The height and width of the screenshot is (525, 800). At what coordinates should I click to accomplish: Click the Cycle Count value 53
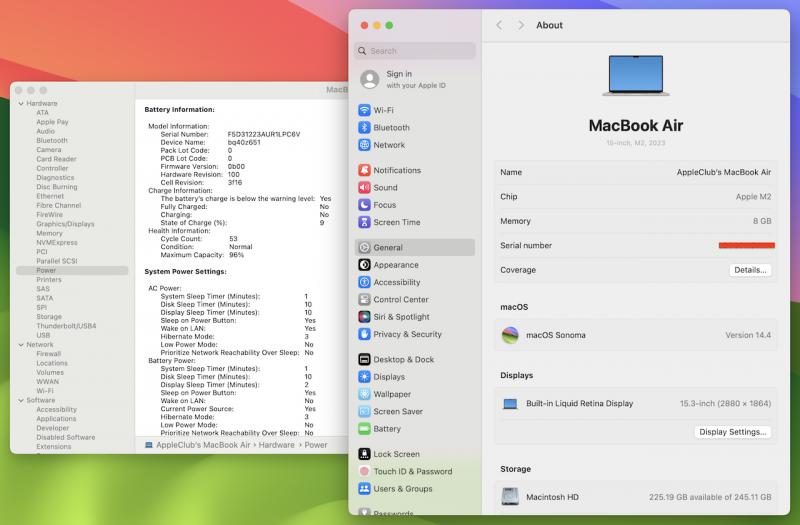point(233,239)
